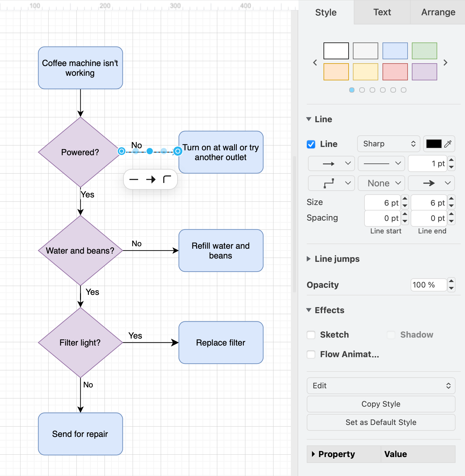Apply the orange style swatch
Screen dimensions: 465x476
click(336, 72)
